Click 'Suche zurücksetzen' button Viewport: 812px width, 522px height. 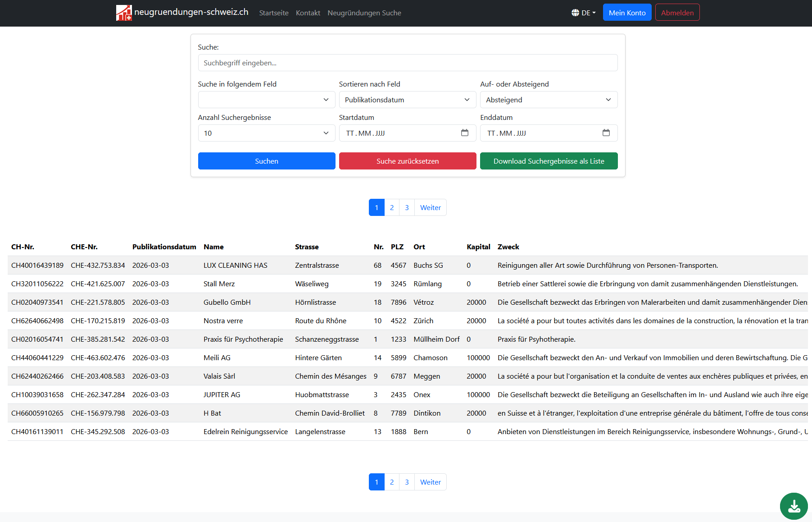point(408,161)
